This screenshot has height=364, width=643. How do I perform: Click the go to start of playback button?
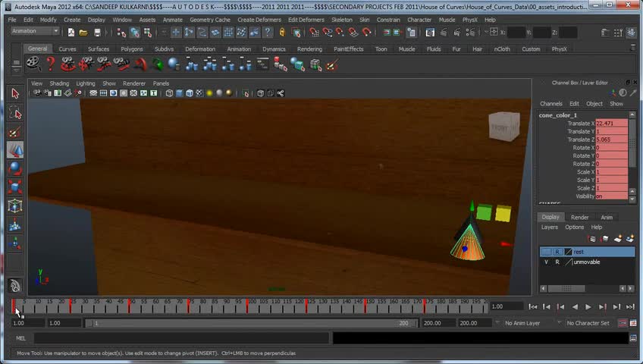pos(533,307)
